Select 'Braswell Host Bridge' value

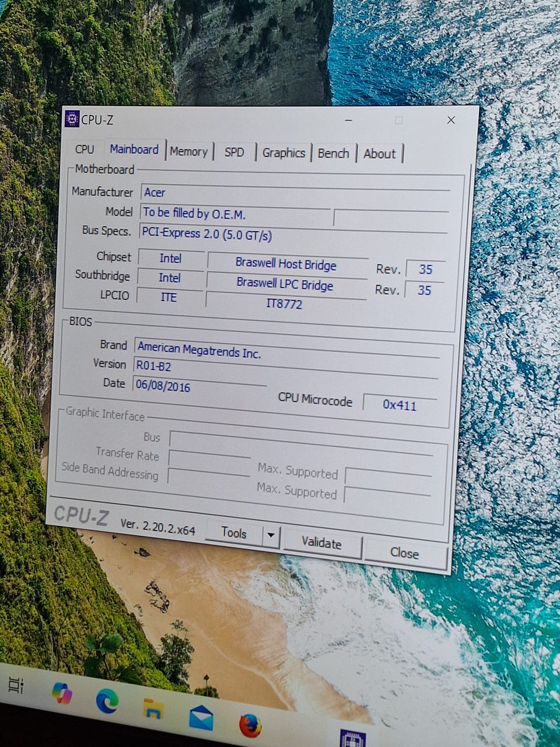(286, 264)
